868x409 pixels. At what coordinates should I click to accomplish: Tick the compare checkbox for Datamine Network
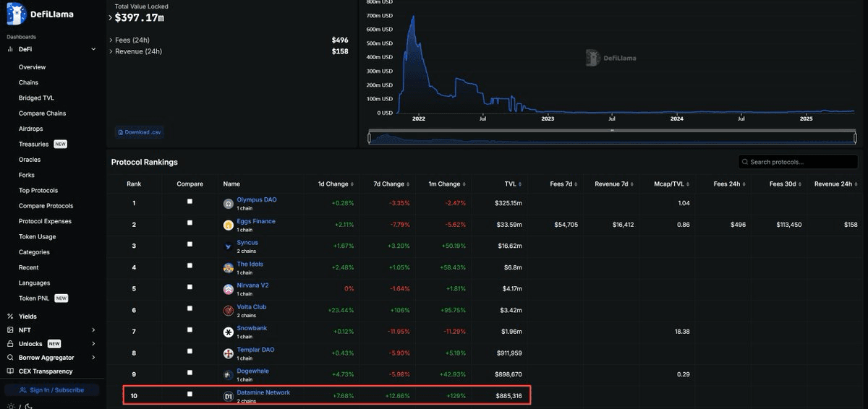190,394
